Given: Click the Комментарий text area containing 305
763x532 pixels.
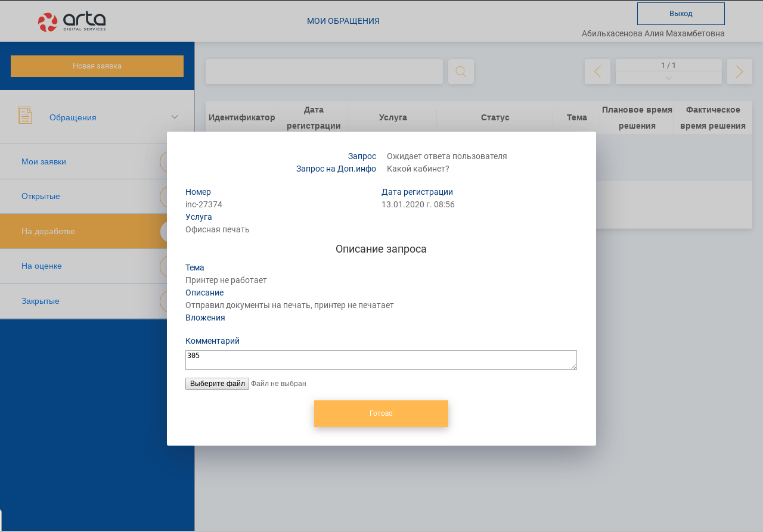Looking at the screenshot, I should [x=381, y=360].
